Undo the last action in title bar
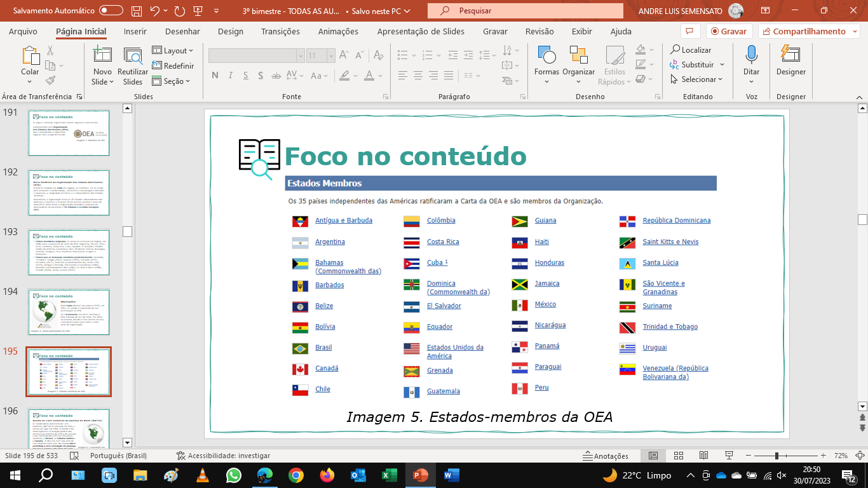 tap(155, 11)
